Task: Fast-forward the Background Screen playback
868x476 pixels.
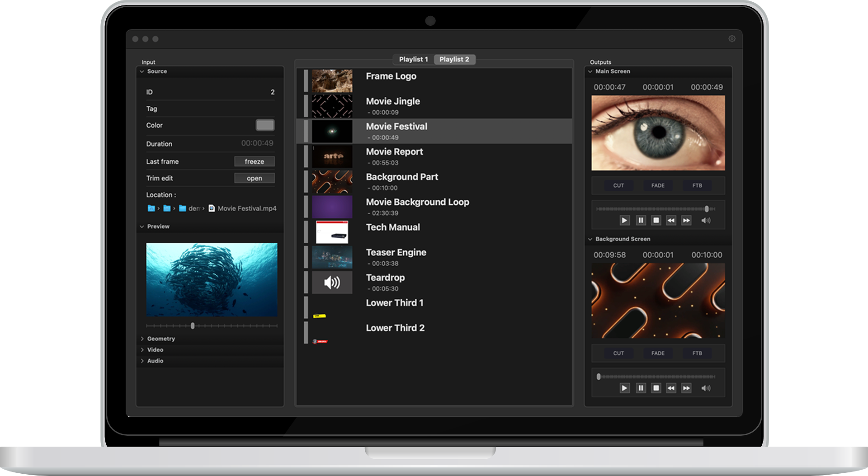Action: tap(686, 388)
